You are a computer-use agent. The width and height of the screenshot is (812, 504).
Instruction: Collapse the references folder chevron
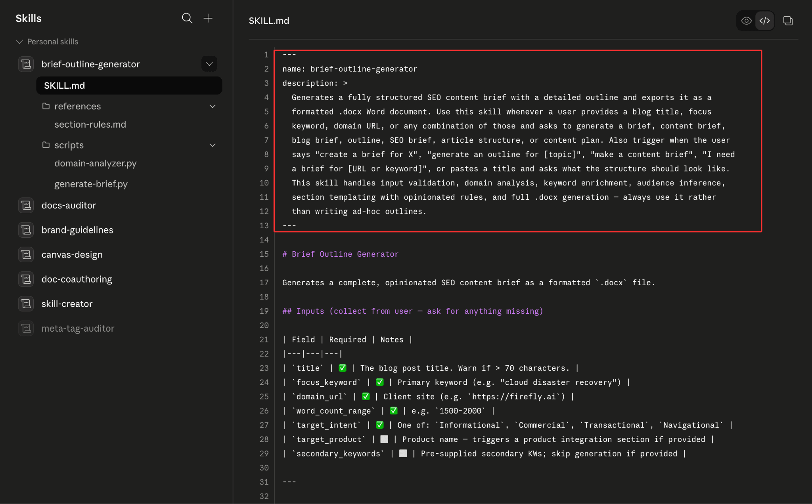coord(213,106)
